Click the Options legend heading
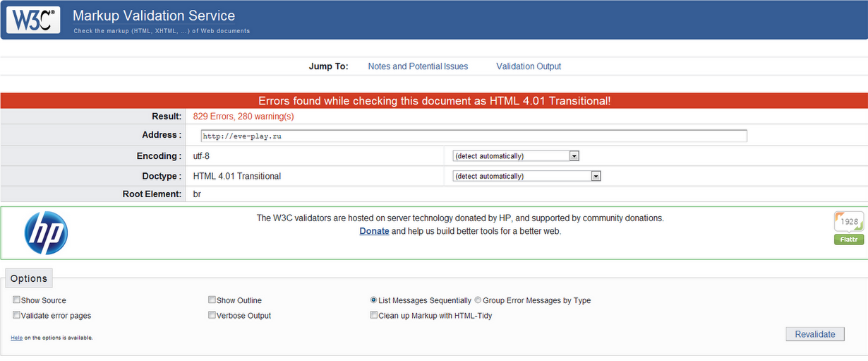868x361 pixels. click(29, 278)
